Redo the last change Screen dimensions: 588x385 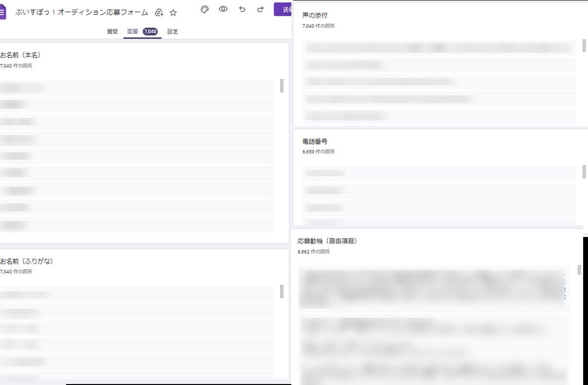pyautogui.click(x=260, y=9)
